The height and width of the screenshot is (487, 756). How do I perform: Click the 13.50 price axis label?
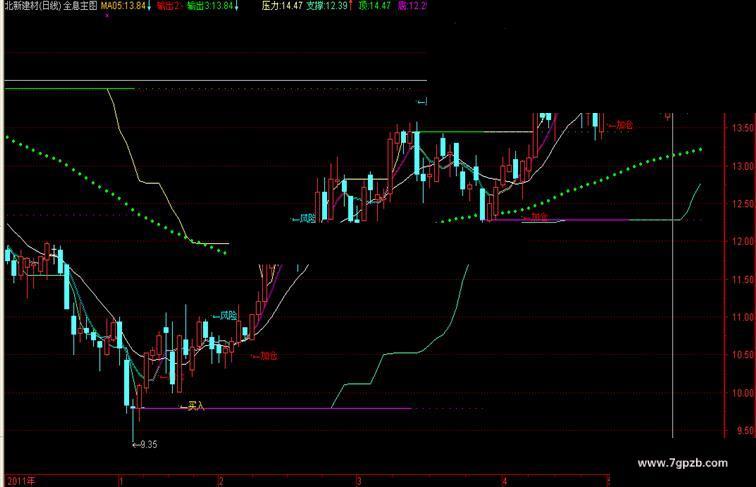click(x=742, y=128)
